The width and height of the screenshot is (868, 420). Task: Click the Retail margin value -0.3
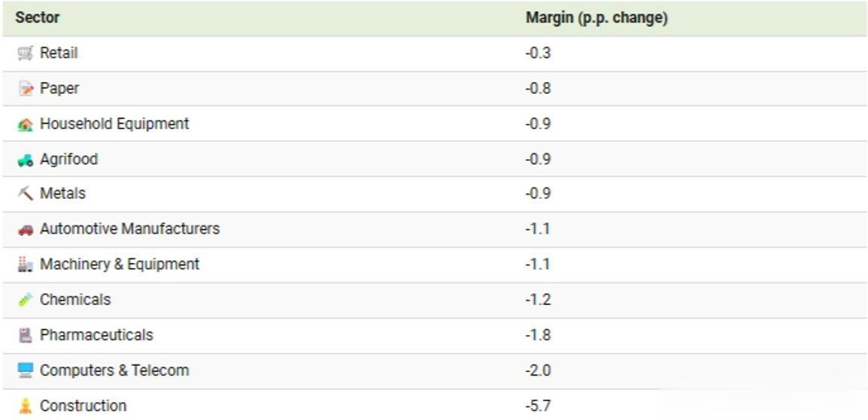click(x=538, y=53)
